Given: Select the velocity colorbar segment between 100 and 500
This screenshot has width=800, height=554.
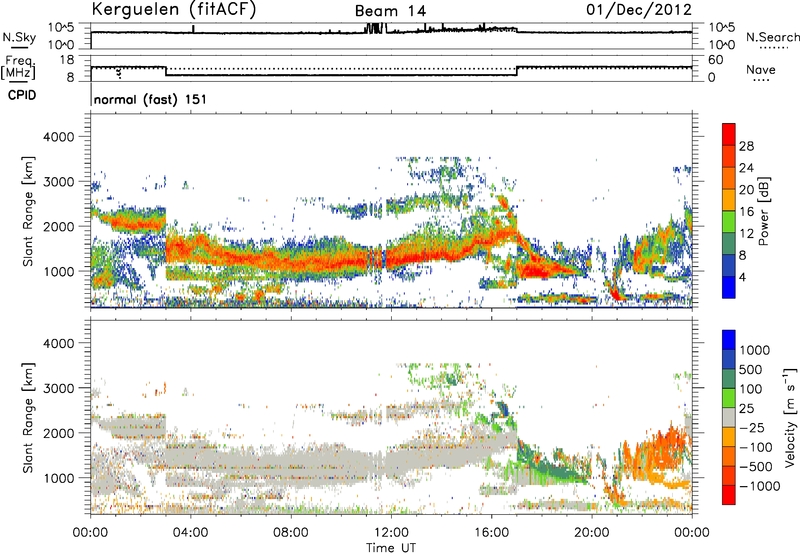Looking at the screenshot, I should [729, 379].
